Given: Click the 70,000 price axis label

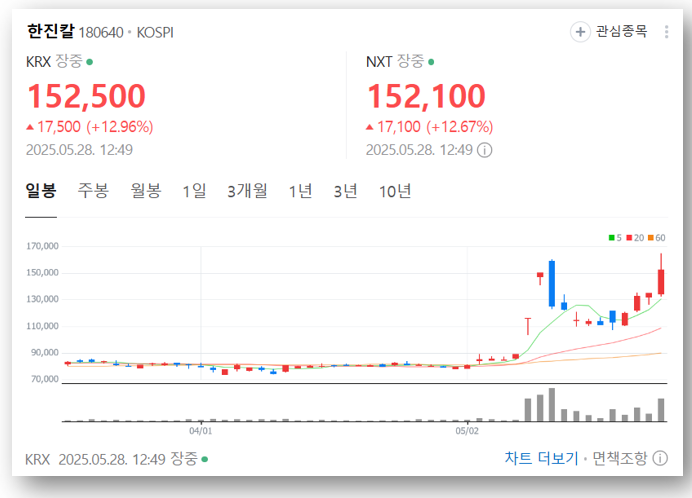Looking at the screenshot, I should pos(45,379).
